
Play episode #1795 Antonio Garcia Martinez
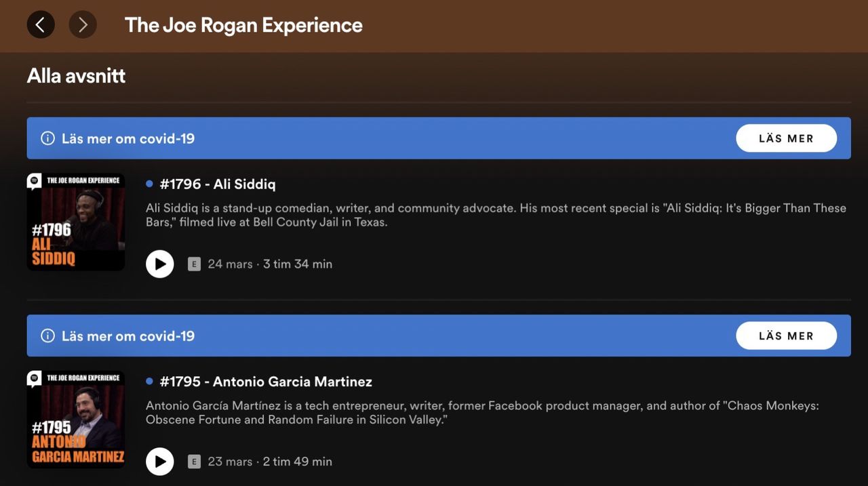click(x=160, y=462)
